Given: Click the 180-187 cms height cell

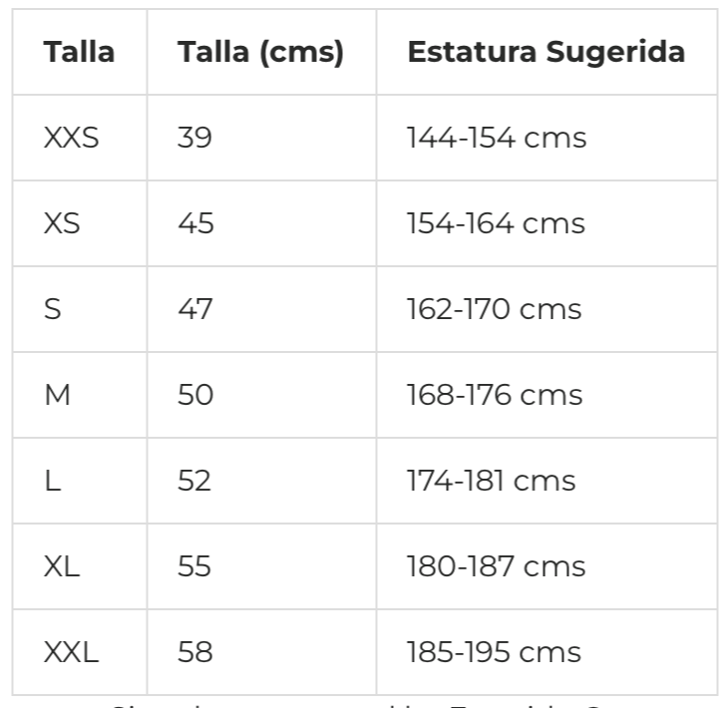Looking at the screenshot, I should click(x=546, y=566).
